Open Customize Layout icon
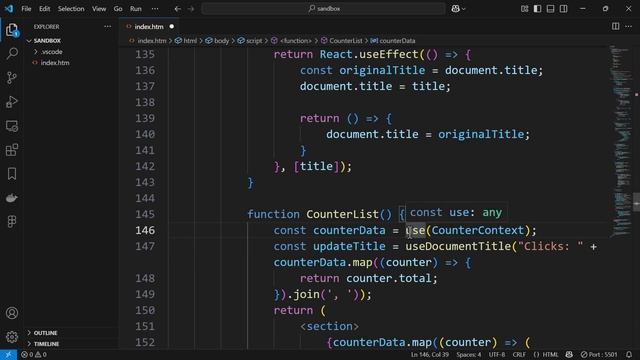Image resolution: width=640 pixels, height=360 pixels. tap(524, 9)
